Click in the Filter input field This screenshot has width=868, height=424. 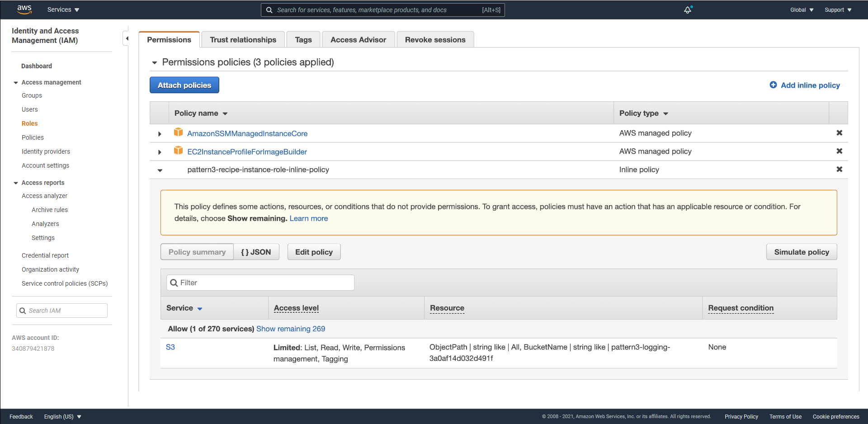click(x=260, y=283)
